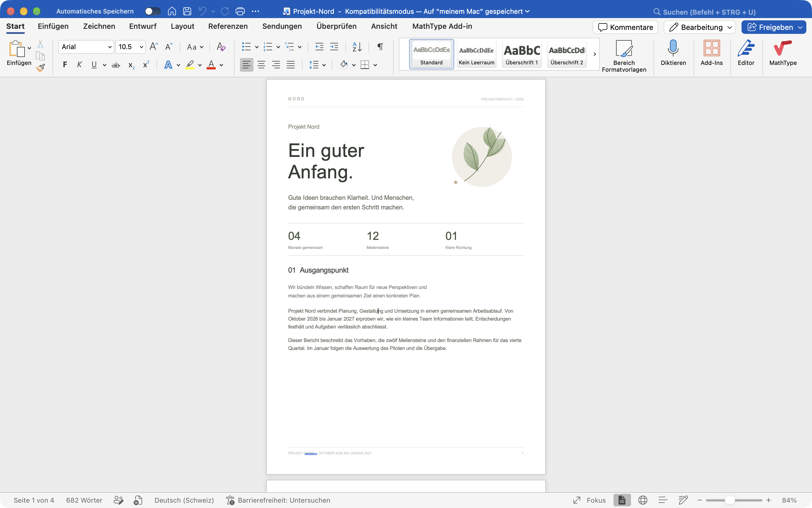This screenshot has height=508, width=812.
Task: Expand the styles gallery arrow
Action: click(595, 54)
